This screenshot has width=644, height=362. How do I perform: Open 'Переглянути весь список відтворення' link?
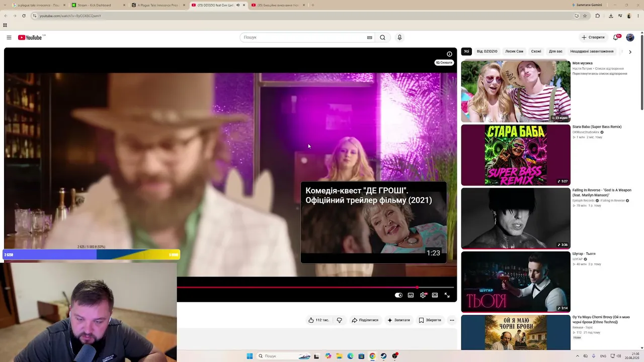click(x=600, y=74)
